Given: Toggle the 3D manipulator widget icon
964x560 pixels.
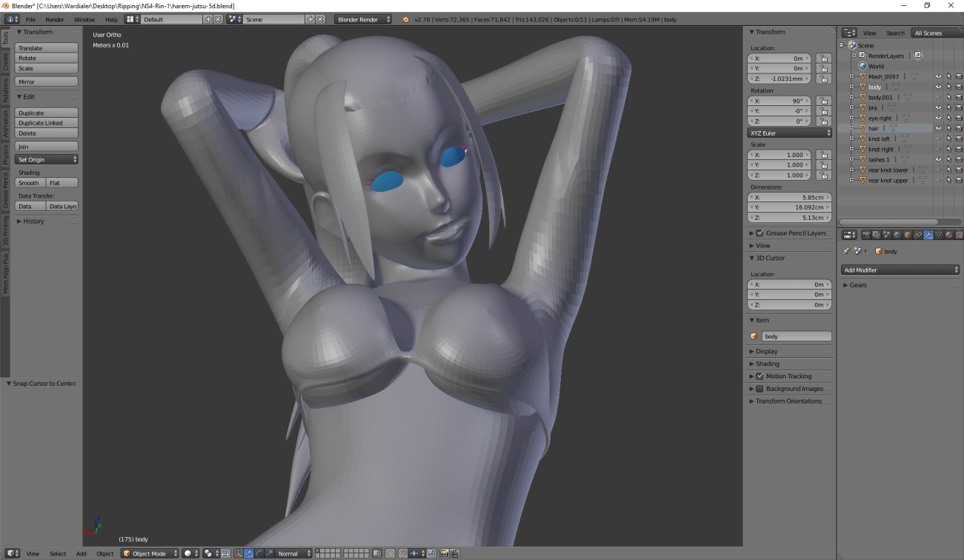Looking at the screenshot, I should coord(238,553).
